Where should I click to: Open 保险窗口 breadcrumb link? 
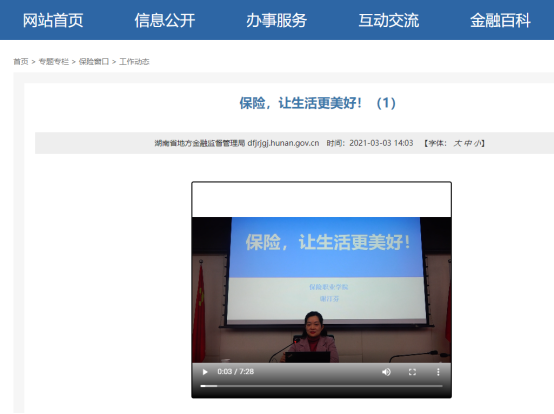(x=94, y=61)
